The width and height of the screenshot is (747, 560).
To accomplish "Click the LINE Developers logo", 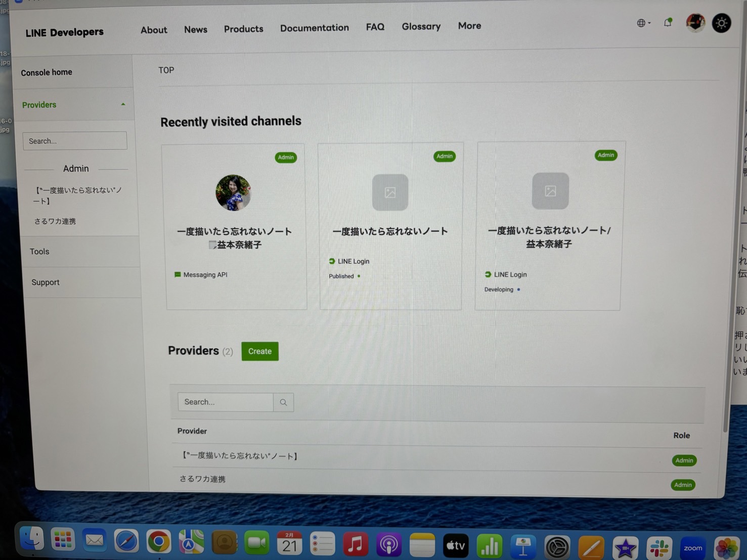I will (64, 32).
